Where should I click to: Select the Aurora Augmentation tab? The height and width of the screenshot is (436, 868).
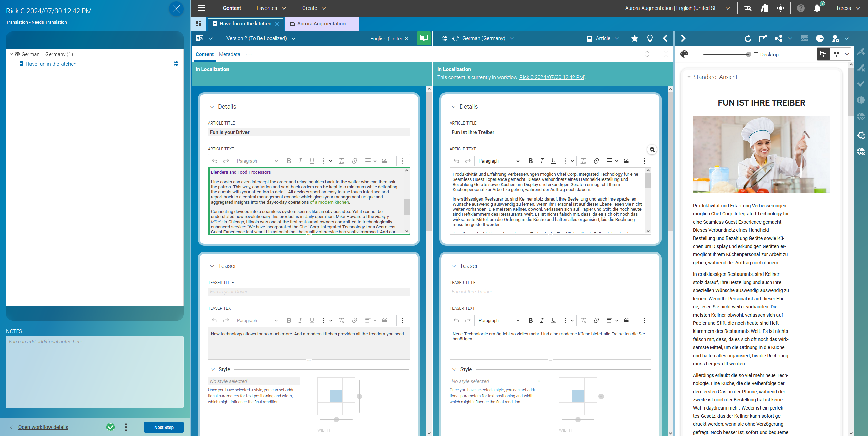click(x=321, y=24)
